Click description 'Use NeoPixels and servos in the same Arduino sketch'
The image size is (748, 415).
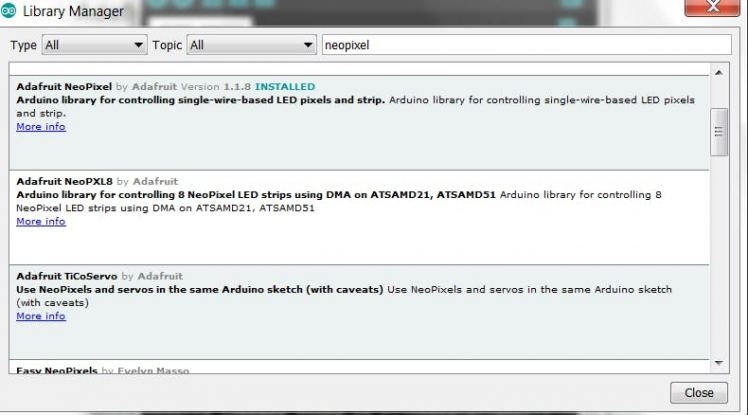tap(199, 290)
